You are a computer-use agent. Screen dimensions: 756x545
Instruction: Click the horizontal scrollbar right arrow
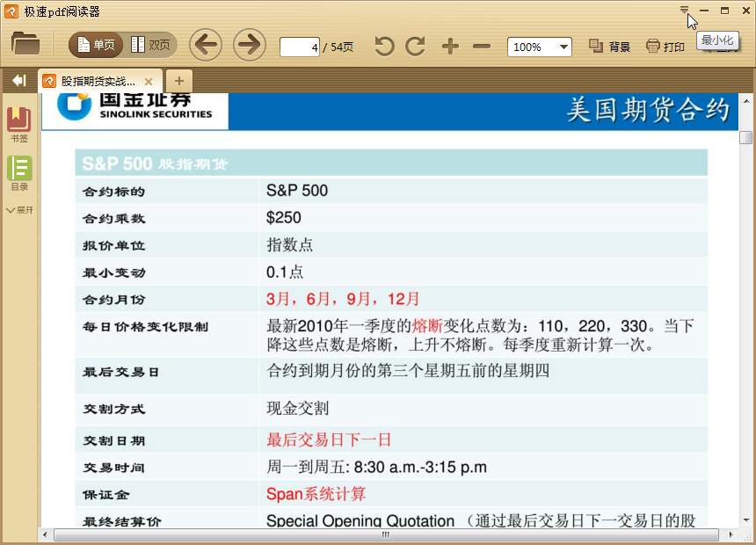[731, 534]
